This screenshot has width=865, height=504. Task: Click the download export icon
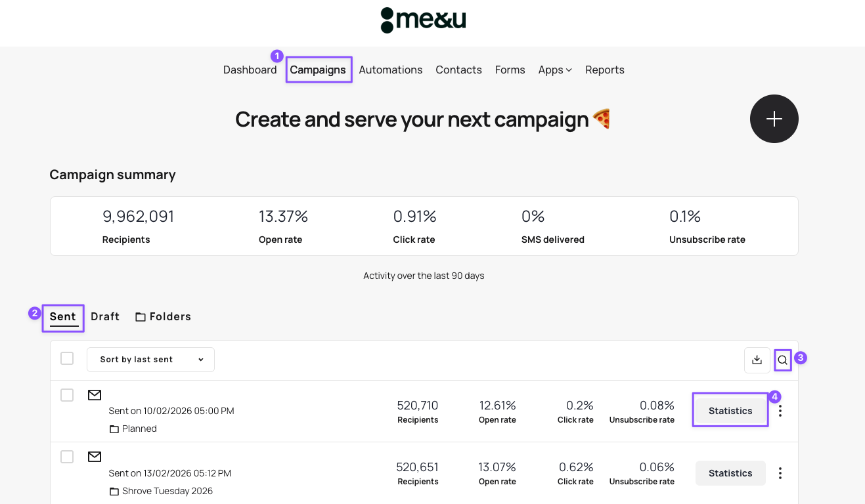click(x=757, y=360)
